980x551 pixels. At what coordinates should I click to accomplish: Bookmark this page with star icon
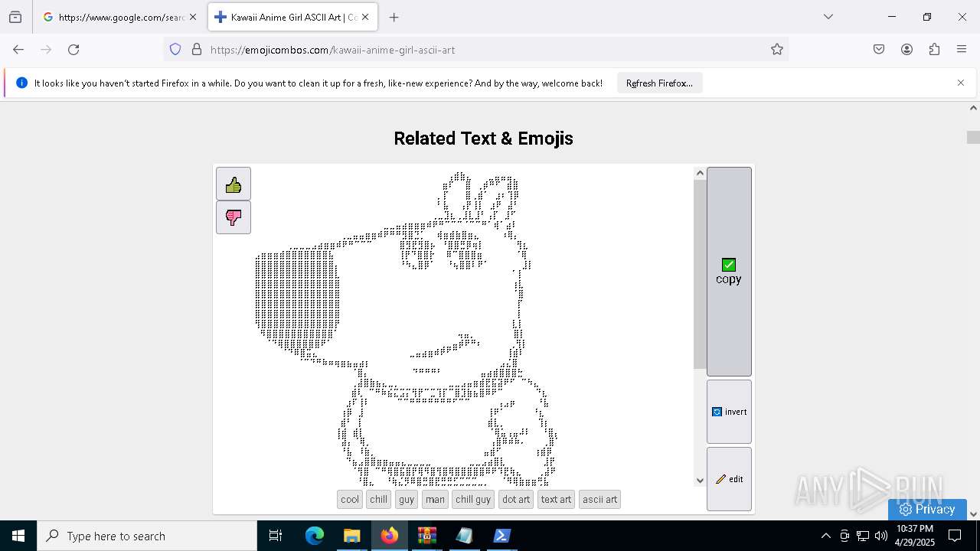tap(777, 50)
